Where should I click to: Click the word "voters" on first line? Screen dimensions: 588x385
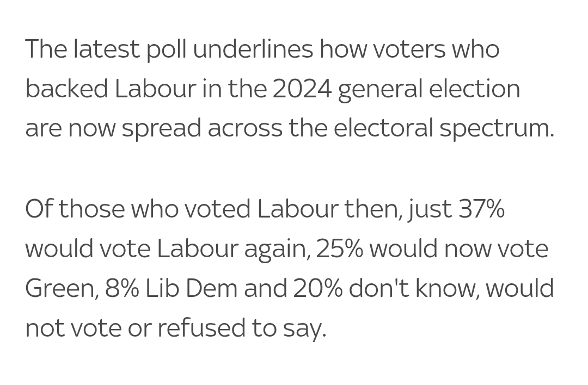[x=392, y=49]
